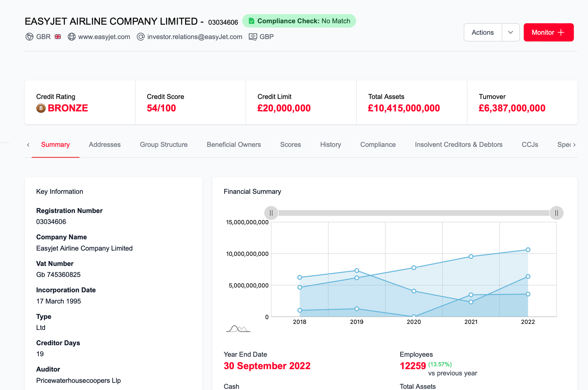Click the 2018 lowest data point

300,310
